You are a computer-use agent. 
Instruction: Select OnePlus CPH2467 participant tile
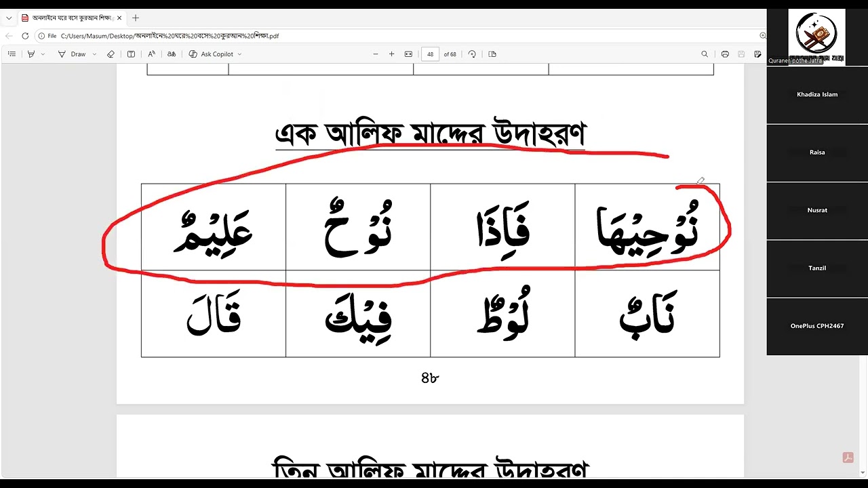[x=817, y=326]
